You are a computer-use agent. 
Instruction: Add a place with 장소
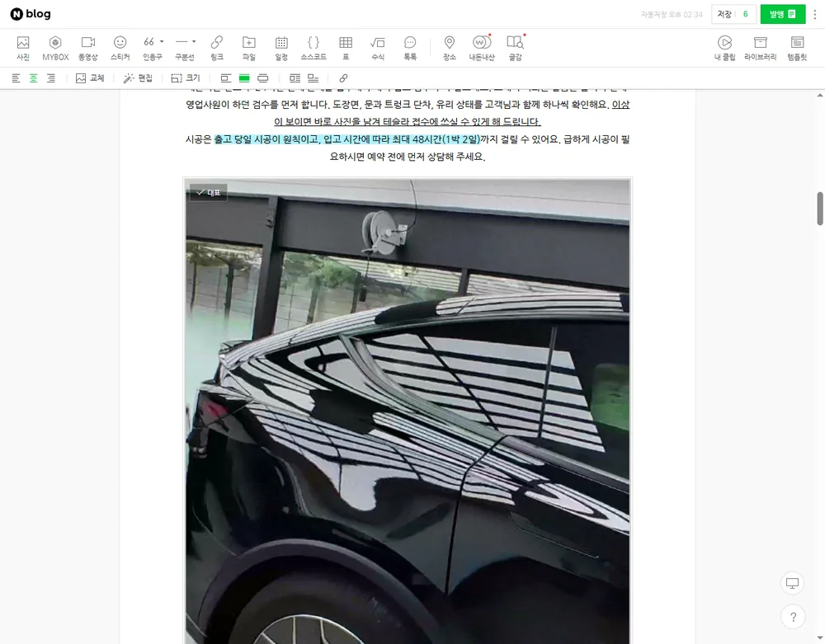point(450,48)
